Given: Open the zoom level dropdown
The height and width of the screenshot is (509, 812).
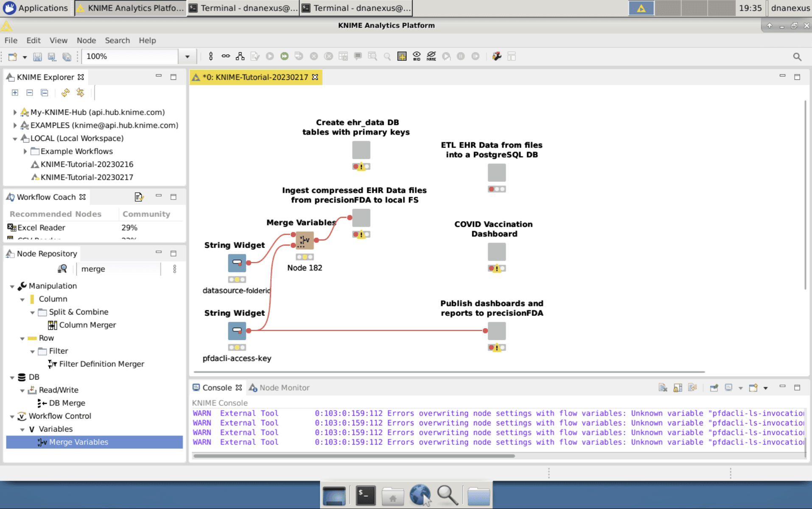Looking at the screenshot, I should [187, 56].
